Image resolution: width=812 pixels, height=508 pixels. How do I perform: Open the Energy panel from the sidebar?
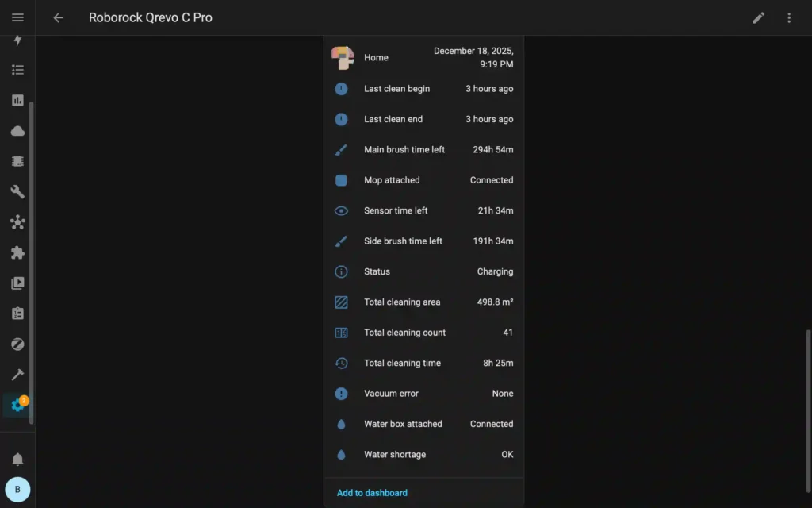tap(17, 40)
